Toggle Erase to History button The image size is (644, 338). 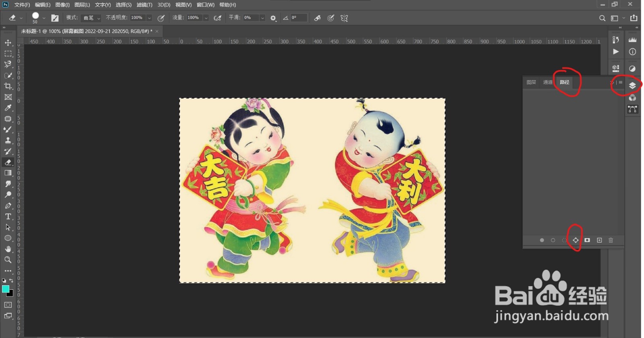(x=318, y=18)
